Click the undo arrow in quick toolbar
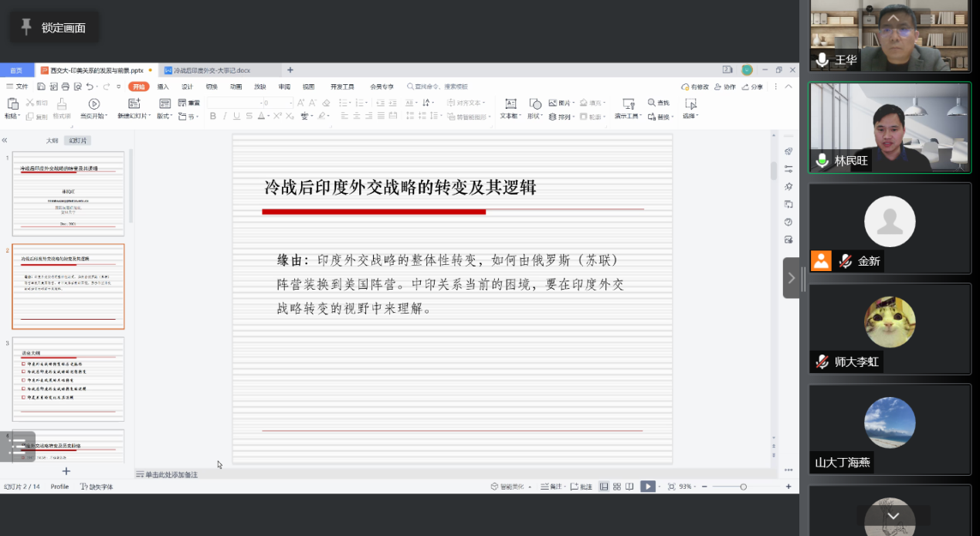The width and height of the screenshot is (980, 536). tap(90, 87)
